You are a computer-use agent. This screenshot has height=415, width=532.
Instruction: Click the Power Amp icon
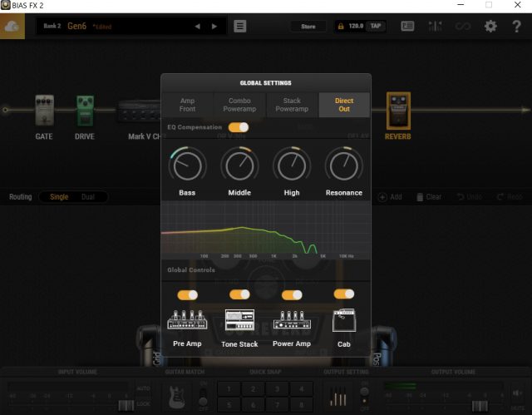[292, 319]
